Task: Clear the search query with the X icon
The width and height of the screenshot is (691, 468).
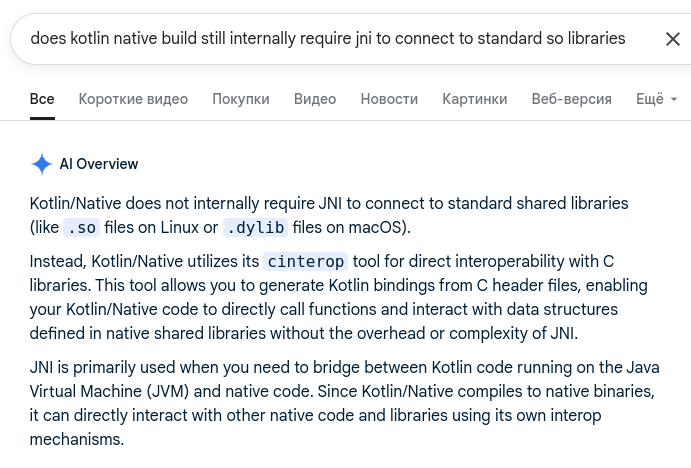Action: [673, 39]
